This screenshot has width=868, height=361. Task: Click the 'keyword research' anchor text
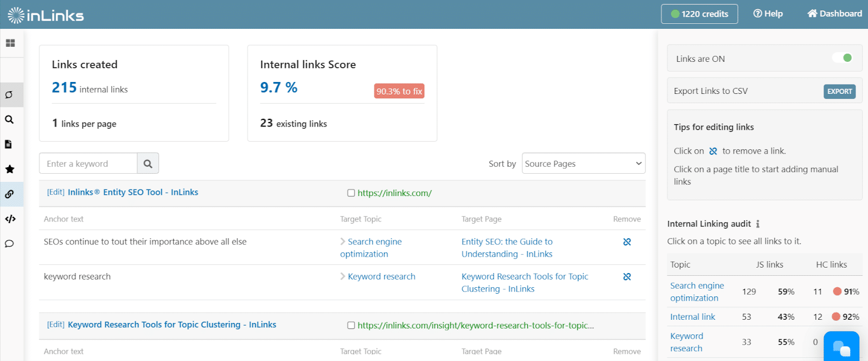click(77, 276)
